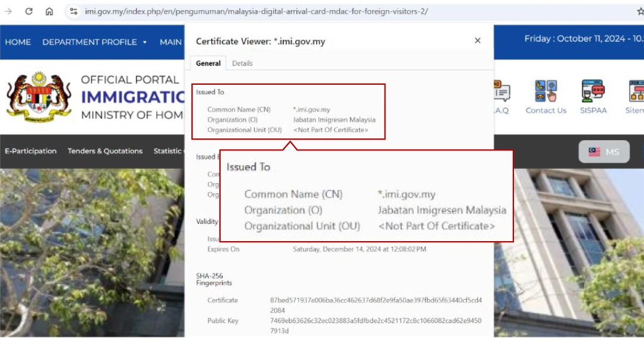Reload the page with the refresh icon
644x342 pixels.
[29, 11]
